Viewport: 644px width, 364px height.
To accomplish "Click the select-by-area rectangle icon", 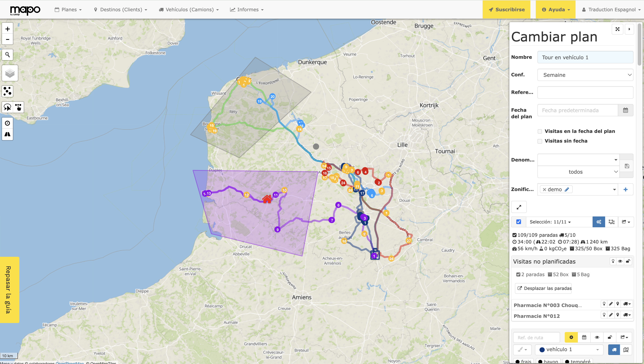I will coord(612,222).
